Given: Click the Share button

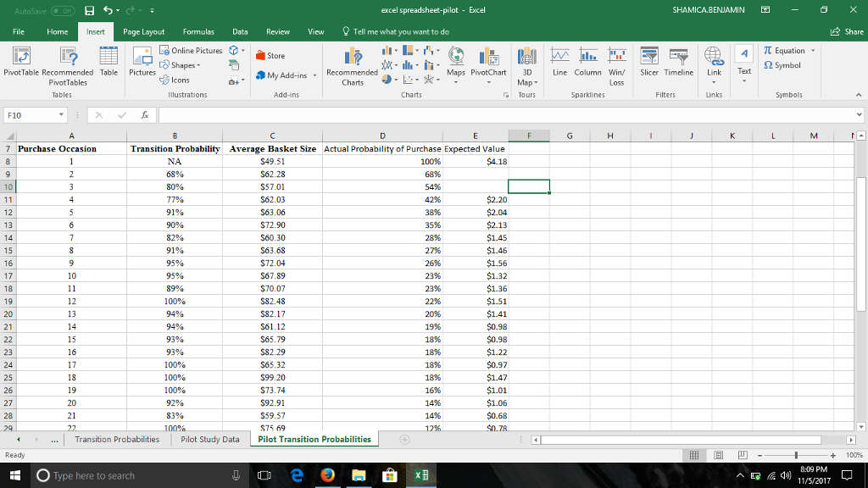Looking at the screenshot, I should click(845, 30).
